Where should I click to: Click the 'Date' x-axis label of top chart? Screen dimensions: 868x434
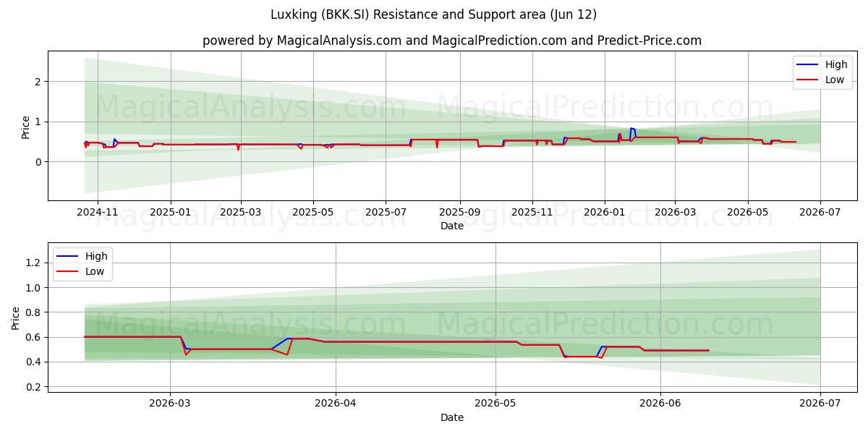[452, 226]
